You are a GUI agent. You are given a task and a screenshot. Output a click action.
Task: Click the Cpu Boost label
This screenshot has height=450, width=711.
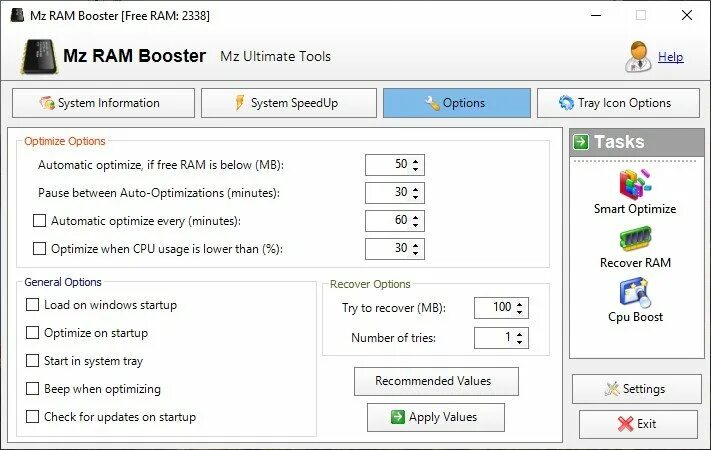tap(635, 317)
